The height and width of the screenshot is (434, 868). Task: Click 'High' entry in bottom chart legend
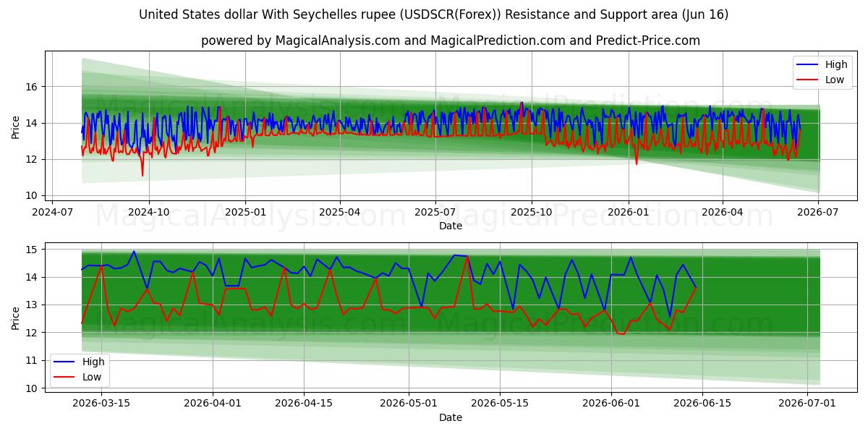click(x=93, y=362)
